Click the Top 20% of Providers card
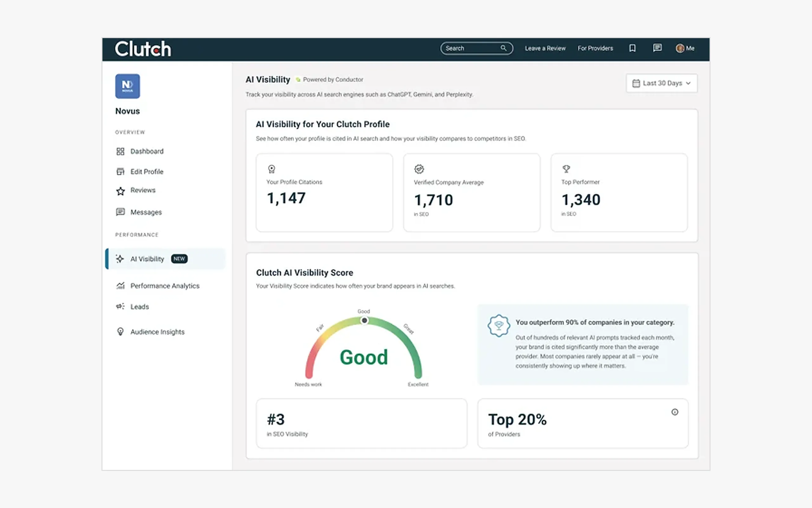The image size is (812, 508). (x=583, y=423)
